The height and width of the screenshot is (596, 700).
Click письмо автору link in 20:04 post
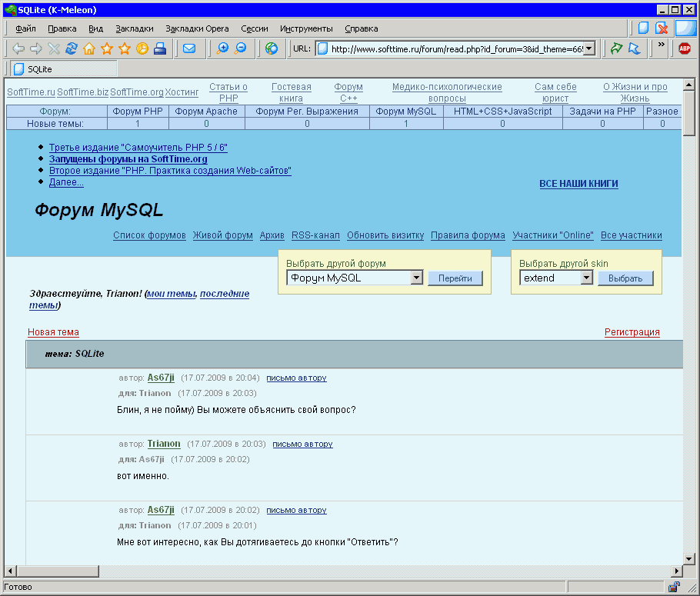pyautogui.click(x=296, y=378)
